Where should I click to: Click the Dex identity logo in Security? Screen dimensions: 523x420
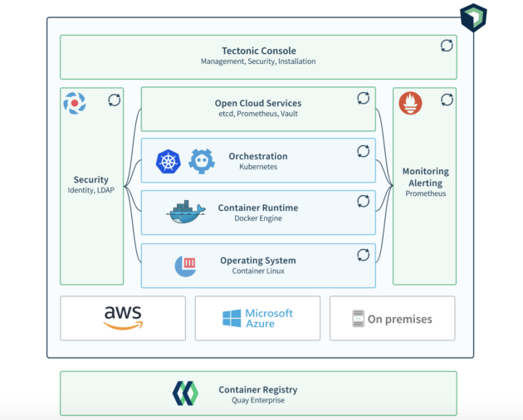(75, 103)
